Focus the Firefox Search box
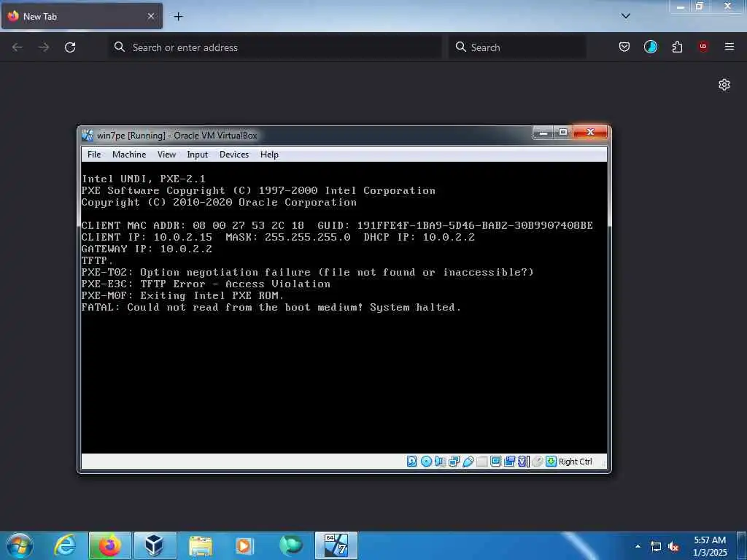 [x=517, y=47]
